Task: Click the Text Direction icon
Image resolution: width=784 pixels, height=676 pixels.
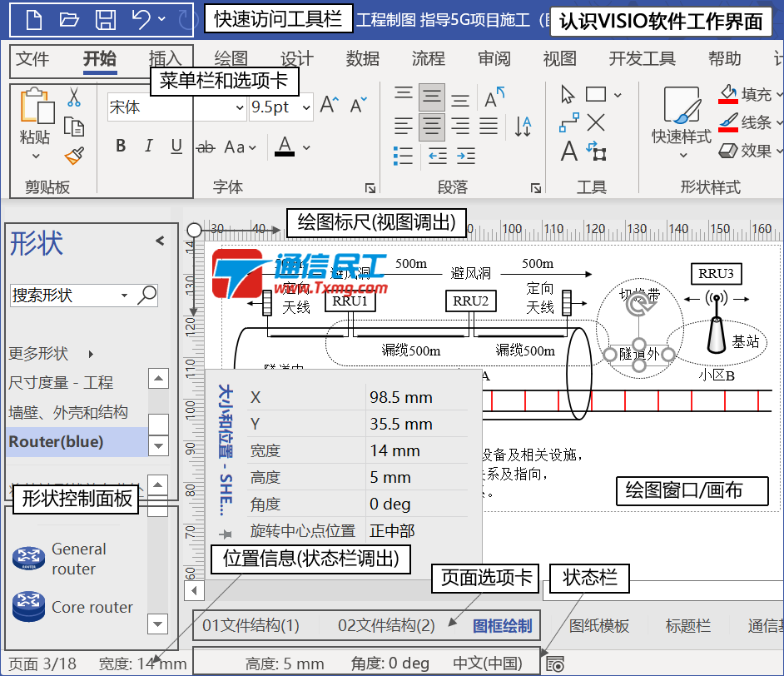Action: click(523, 127)
